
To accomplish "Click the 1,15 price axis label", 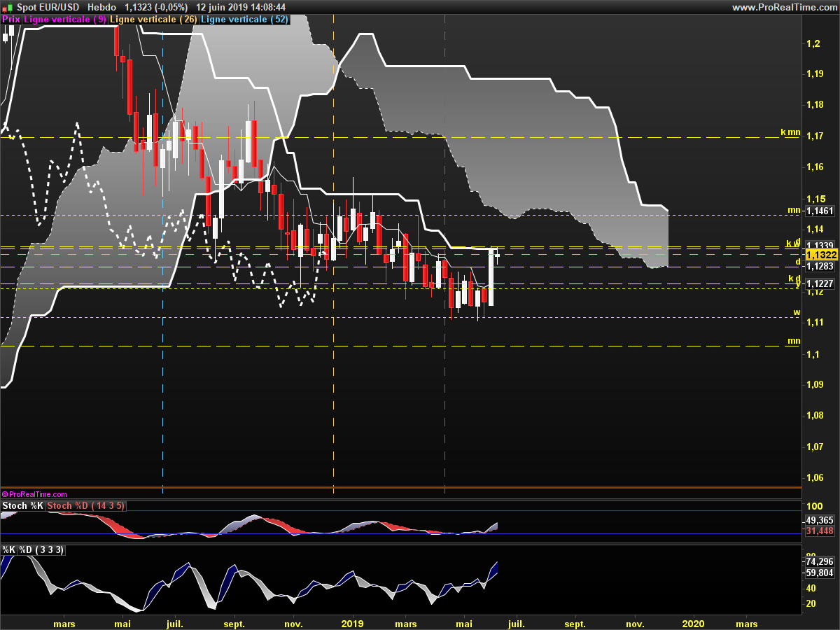I will point(815,198).
